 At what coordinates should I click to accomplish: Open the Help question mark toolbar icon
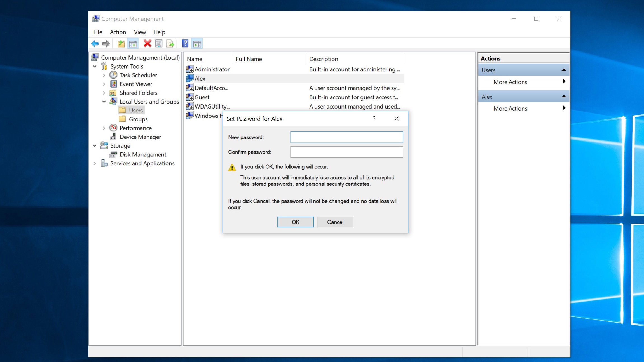(185, 44)
